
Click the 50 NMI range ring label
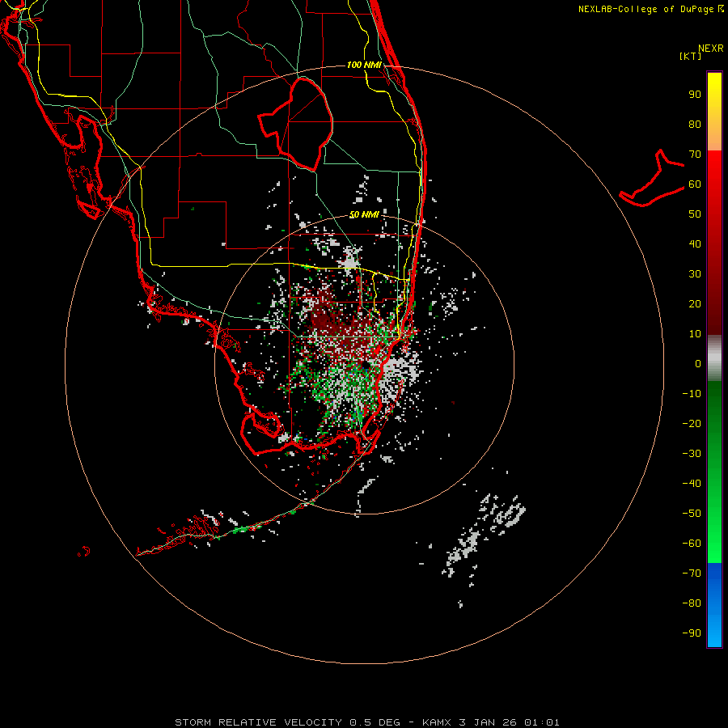point(364,214)
